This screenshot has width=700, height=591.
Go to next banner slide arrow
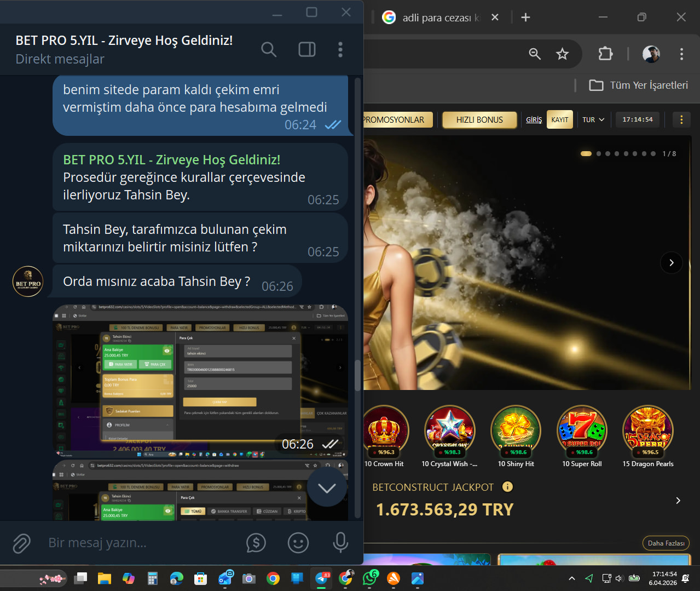coord(671,263)
